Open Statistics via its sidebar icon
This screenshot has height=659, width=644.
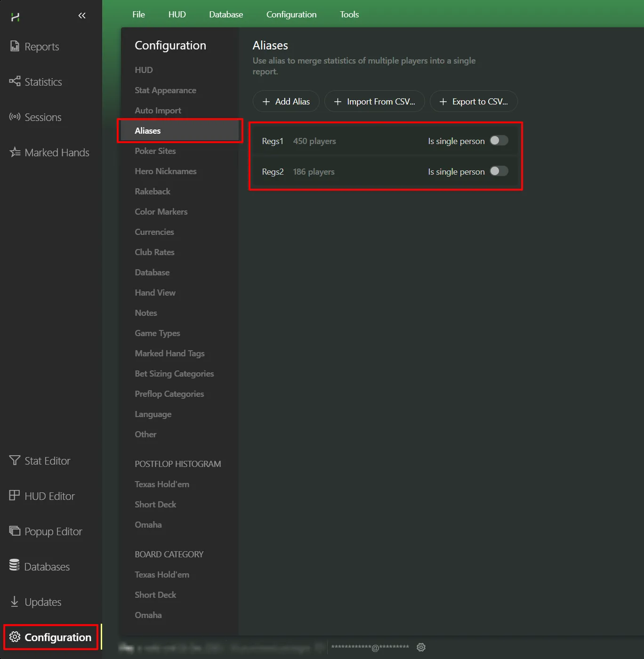(x=15, y=81)
